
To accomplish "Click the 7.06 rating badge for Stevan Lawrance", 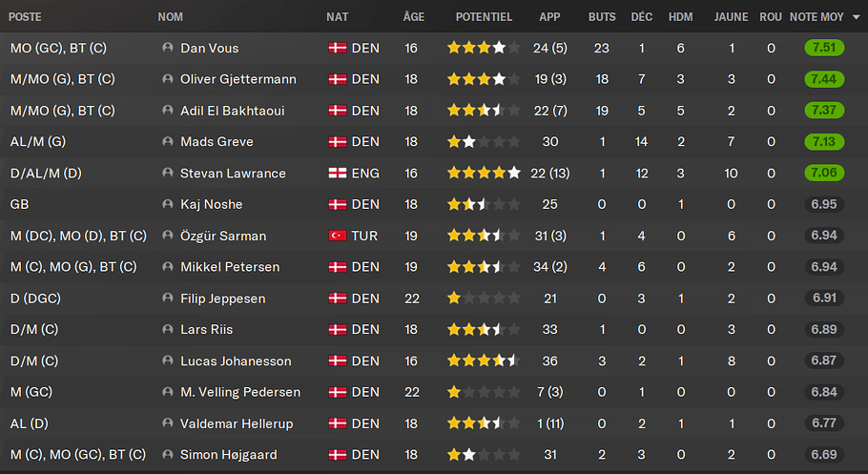I will pos(824,174).
